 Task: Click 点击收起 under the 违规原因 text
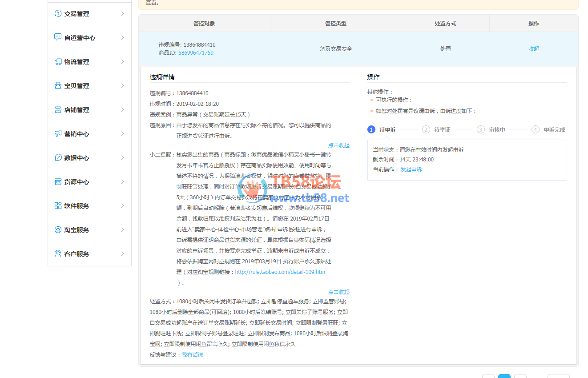338,145
